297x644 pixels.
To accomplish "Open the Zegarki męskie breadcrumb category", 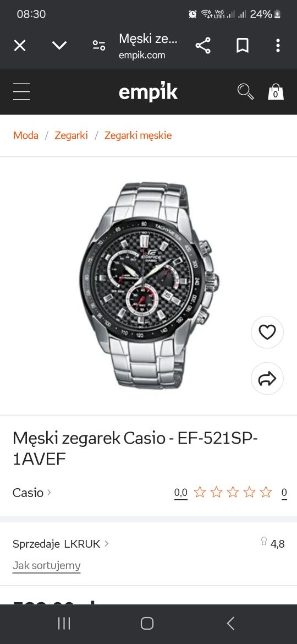I will [138, 135].
